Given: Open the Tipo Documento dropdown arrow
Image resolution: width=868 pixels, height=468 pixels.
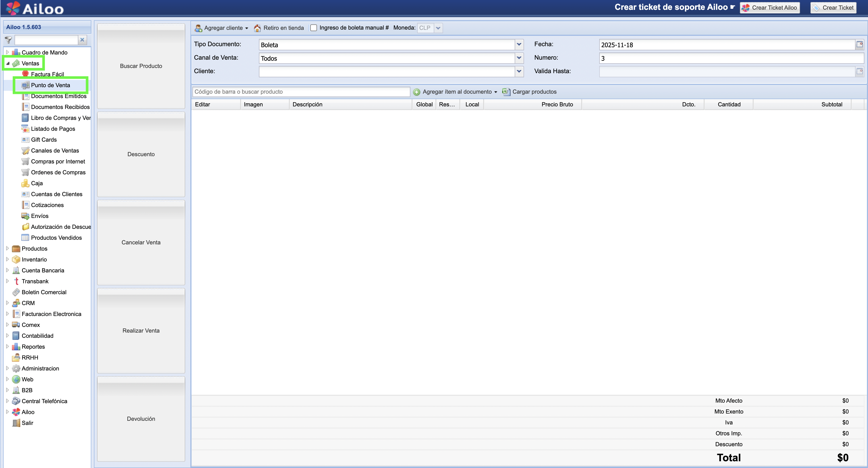Looking at the screenshot, I should tap(519, 44).
